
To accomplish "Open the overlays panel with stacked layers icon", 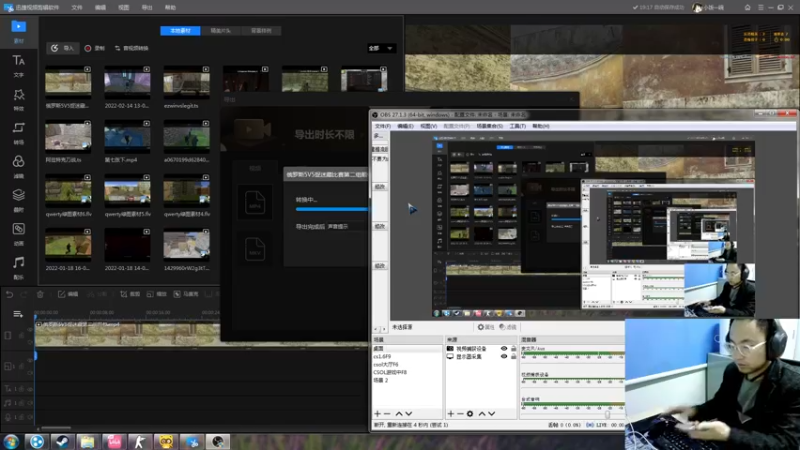I will click(x=18, y=200).
